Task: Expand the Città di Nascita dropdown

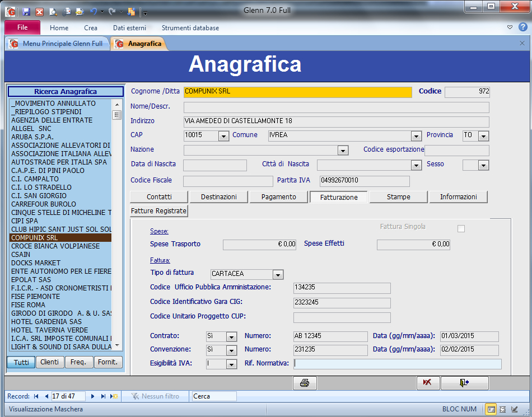Action: tap(416, 166)
